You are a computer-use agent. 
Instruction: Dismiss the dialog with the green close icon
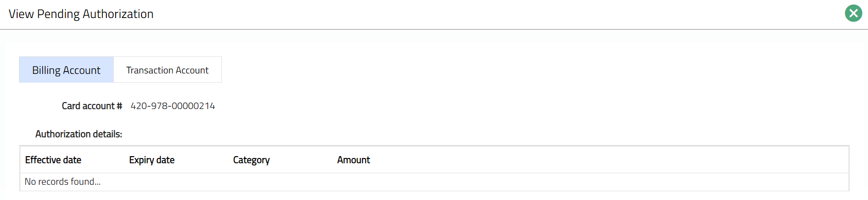[x=853, y=13]
